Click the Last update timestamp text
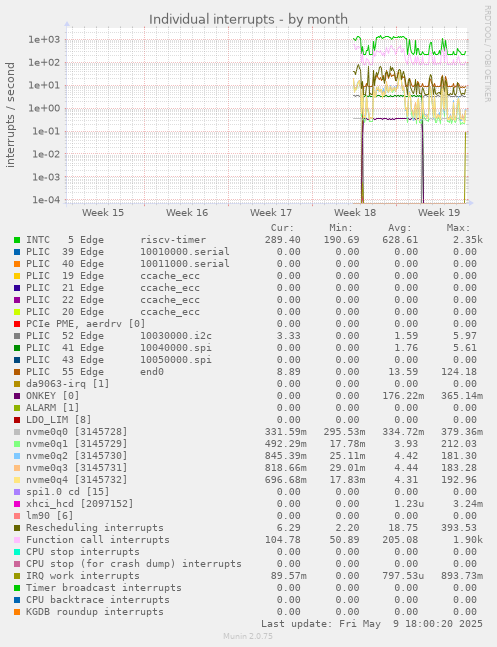This screenshot has height=647, width=497. click(x=372, y=623)
